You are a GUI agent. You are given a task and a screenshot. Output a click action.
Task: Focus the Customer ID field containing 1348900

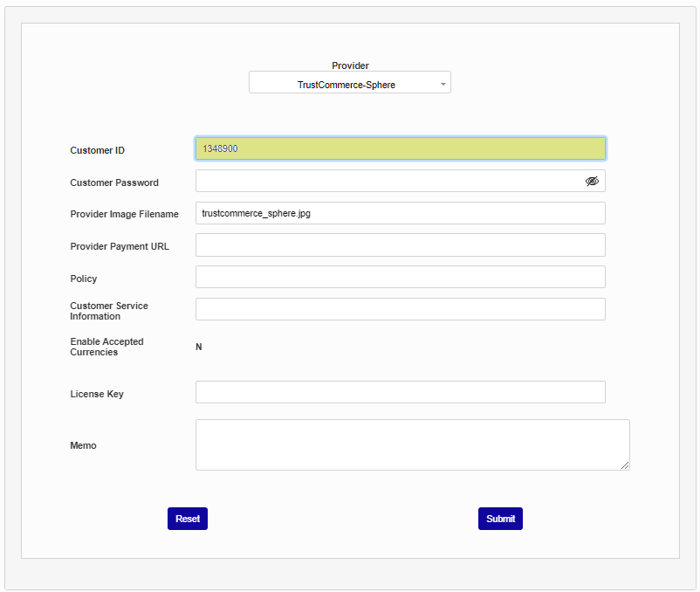pos(400,149)
